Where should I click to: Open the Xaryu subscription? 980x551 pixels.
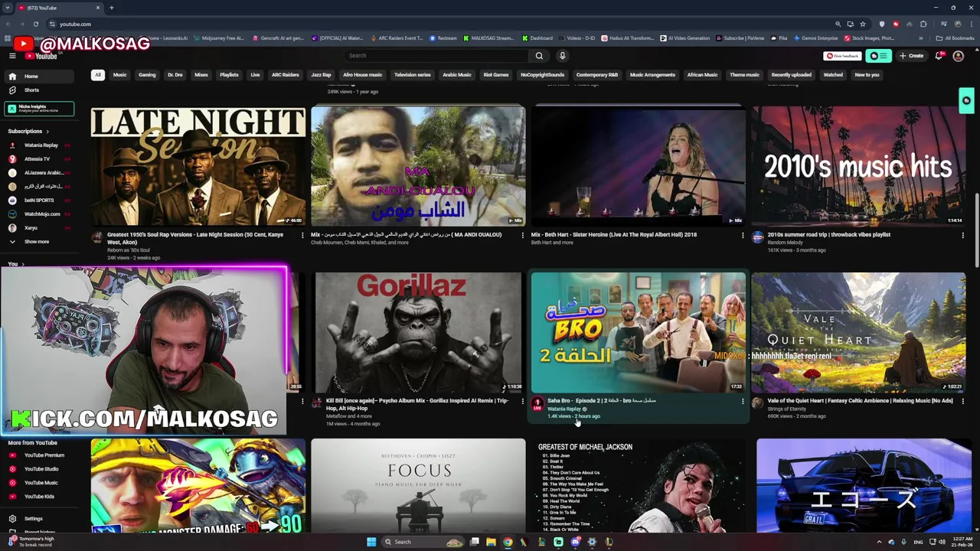[38, 228]
